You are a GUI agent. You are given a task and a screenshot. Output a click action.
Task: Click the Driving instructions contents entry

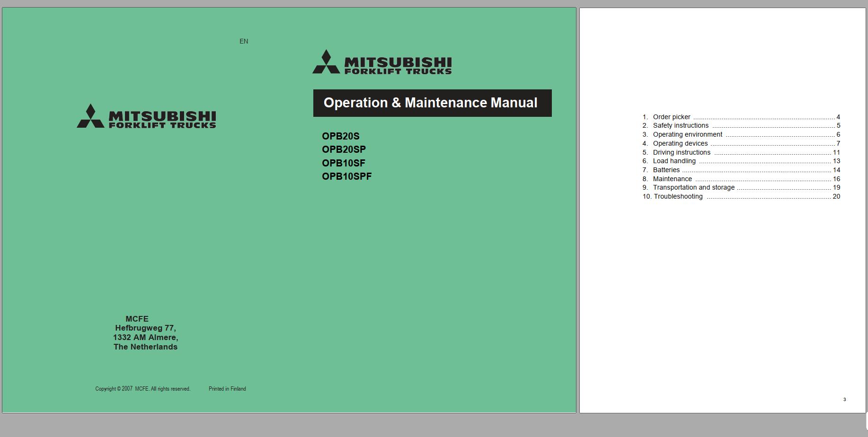(741, 152)
